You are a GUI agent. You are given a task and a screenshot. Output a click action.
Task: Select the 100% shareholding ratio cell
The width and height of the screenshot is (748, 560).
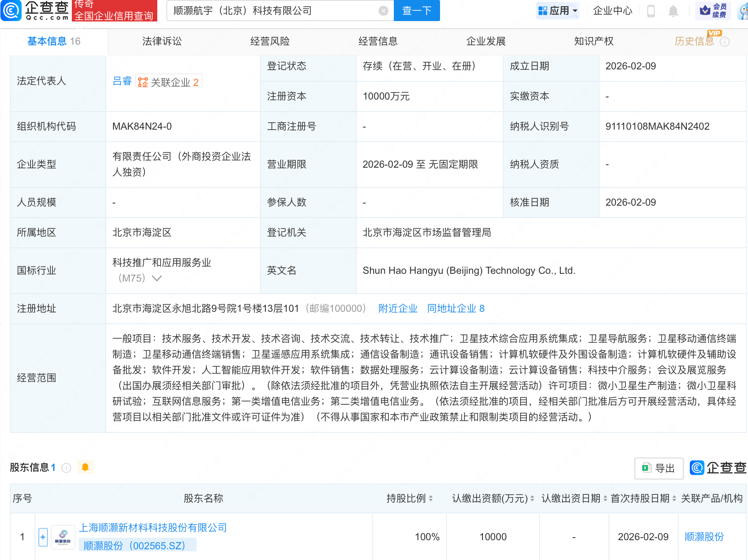point(427,537)
